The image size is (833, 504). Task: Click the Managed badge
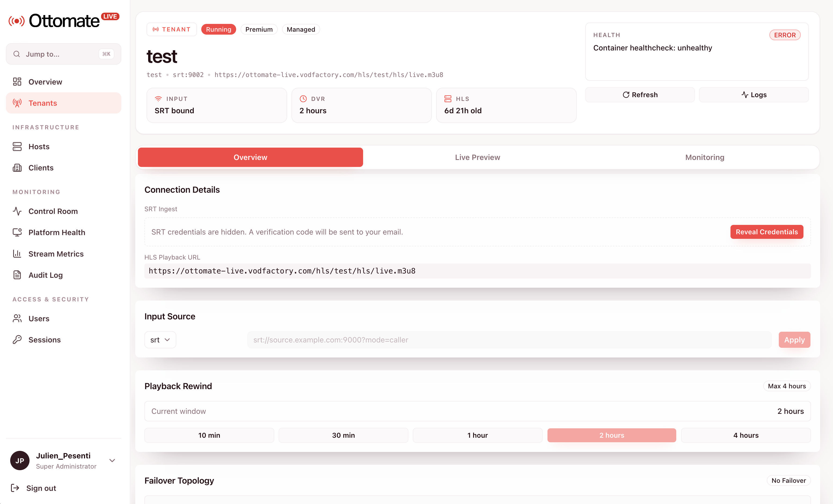[x=301, y=30]
